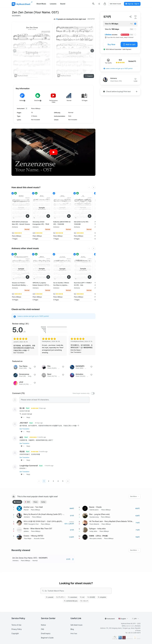Favorite the Animenz seller with heart icon
The width and height of the screenshot is (152, 644).
point(135,79)
